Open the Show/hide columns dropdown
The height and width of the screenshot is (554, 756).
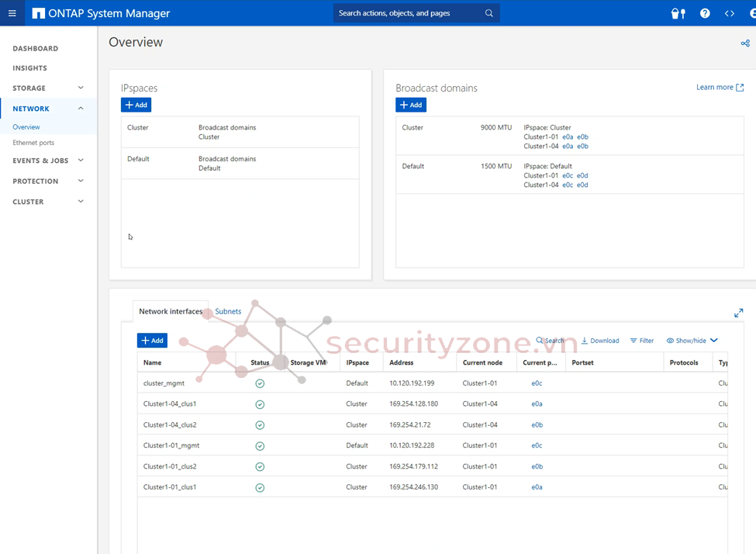click(x=692, y=341)
